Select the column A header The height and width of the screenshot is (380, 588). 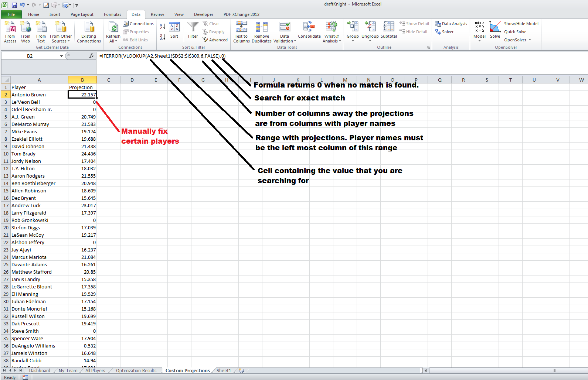[39, 80]
